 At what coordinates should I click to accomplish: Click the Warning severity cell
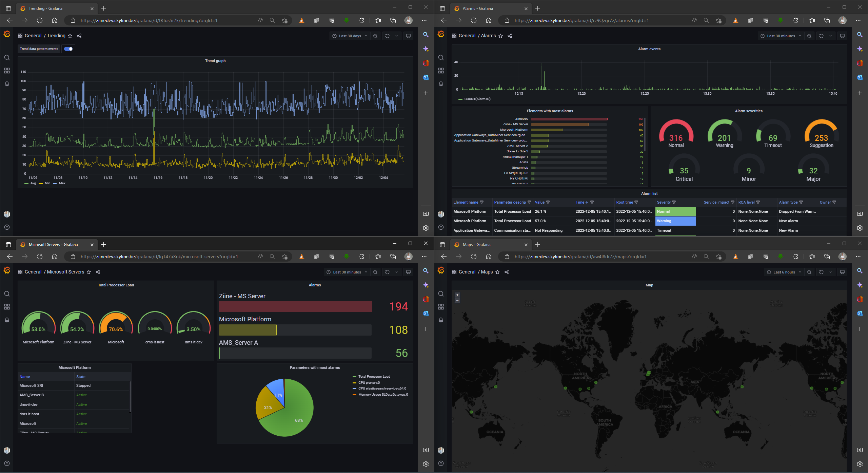point(675,221)
